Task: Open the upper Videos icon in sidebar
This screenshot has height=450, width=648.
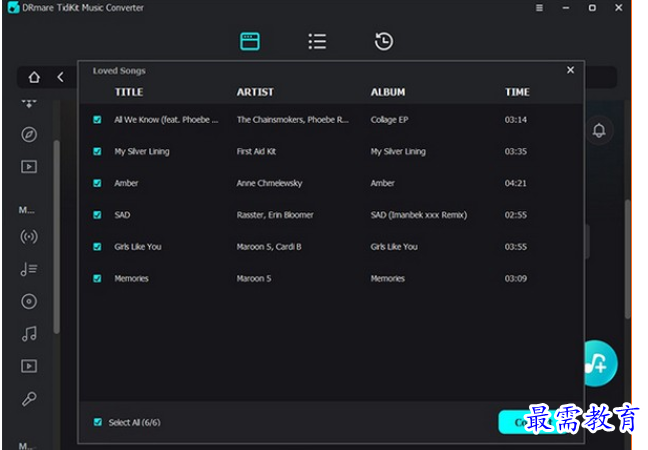Action: click(29, 167)
